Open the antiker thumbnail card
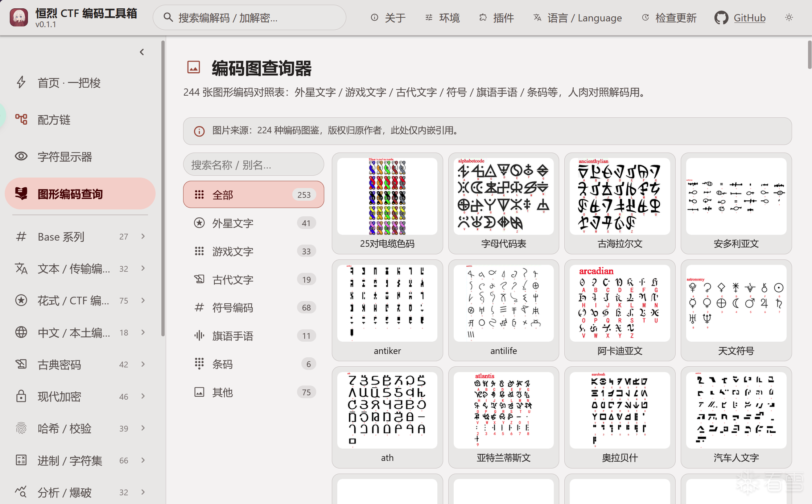 [x=387, y=311]
